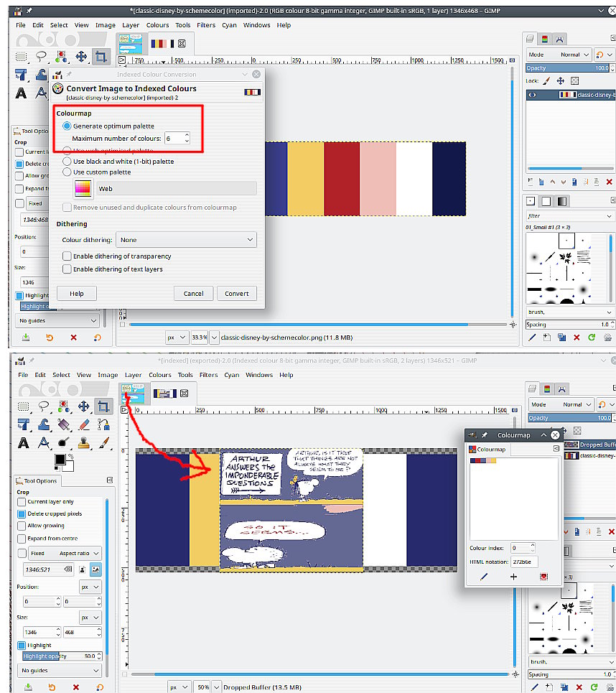The height and width of the screenshot is (693, 616).
Task: Open 33.3% zoom dropdown in upper window
Action: pos(215,338)
